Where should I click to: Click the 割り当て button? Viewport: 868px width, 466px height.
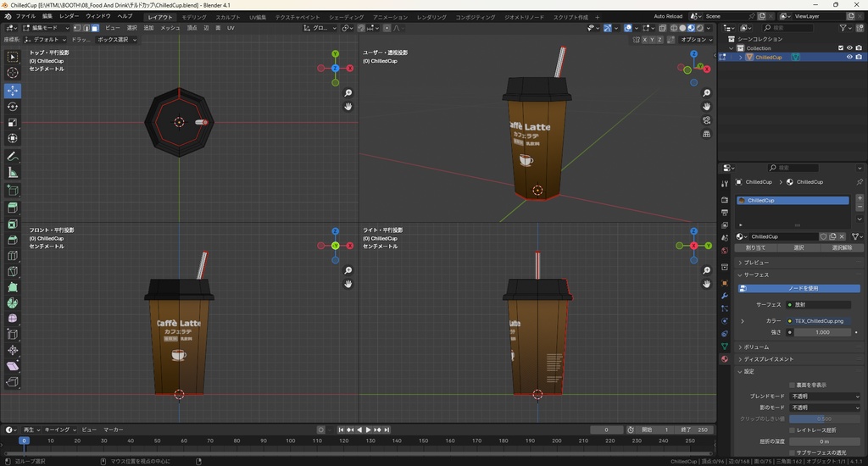point(755,248)
